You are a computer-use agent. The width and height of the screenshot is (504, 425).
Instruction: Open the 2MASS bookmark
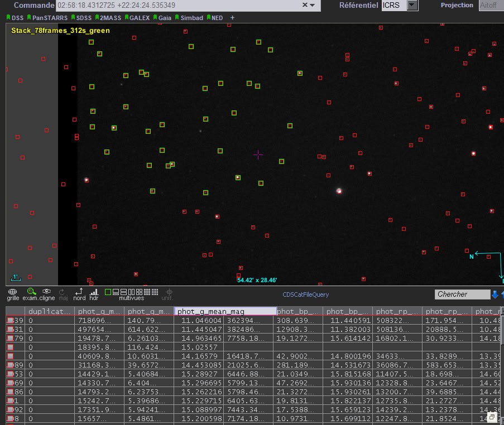(108, 18)
